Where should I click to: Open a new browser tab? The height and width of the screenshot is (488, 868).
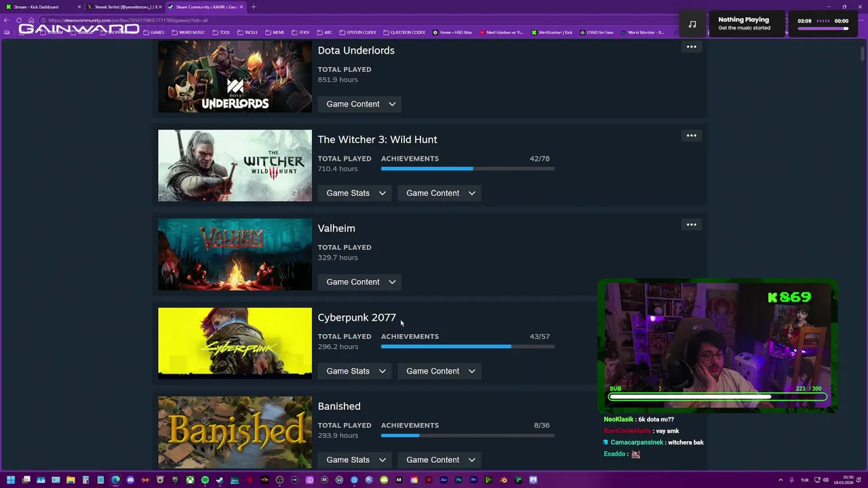[254, 7]
